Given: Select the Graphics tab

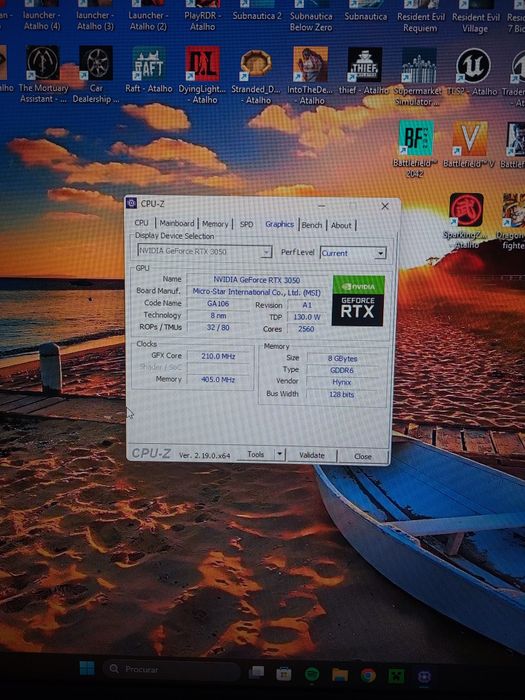Looking at the screenshot, I should tap(279, 224).
